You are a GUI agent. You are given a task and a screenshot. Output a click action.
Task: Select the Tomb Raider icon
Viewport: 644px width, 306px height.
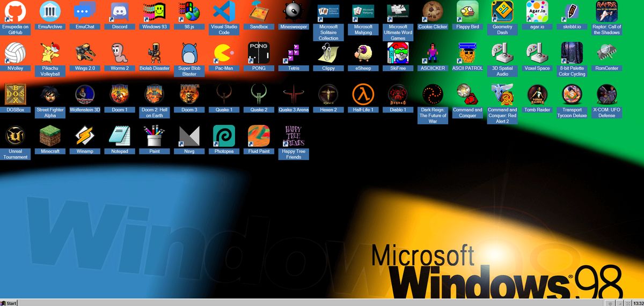click(537, 94)
